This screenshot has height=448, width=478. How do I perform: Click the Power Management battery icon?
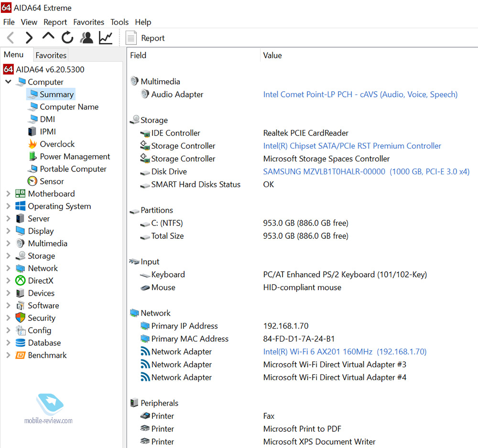point(33,156)
